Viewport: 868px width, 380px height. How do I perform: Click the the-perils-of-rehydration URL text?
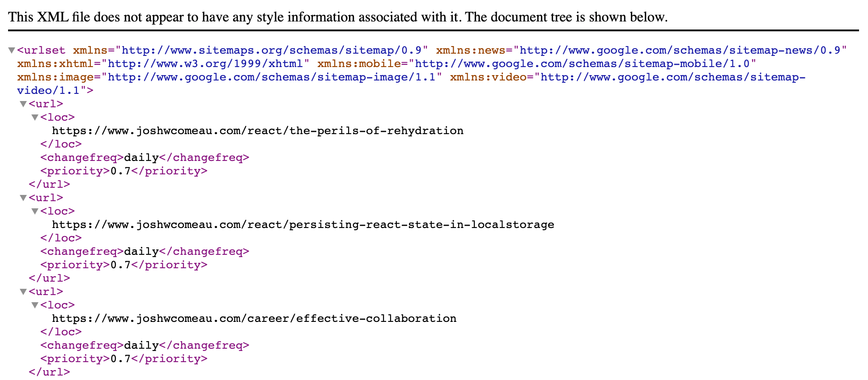tap(258, 131)
